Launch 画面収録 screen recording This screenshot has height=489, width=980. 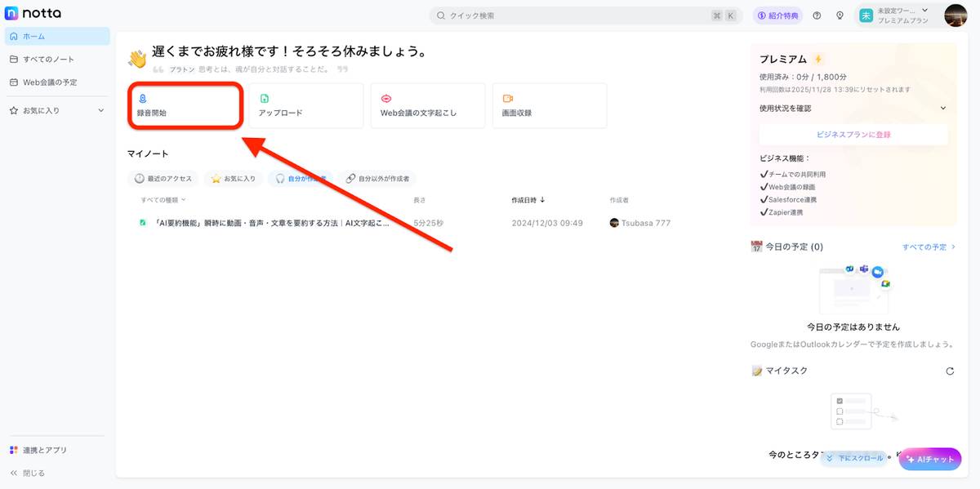[549, 105]
